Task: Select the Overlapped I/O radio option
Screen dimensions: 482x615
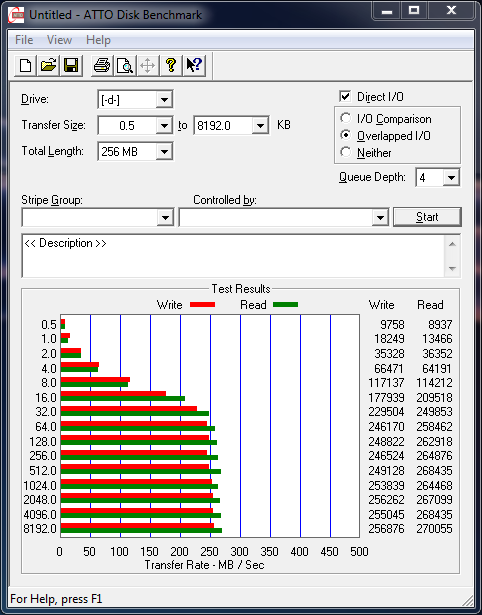Action: point(346,135)
